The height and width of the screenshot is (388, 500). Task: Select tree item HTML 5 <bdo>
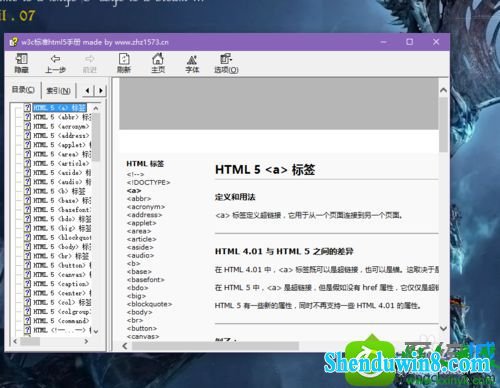[x=62, y=219]
